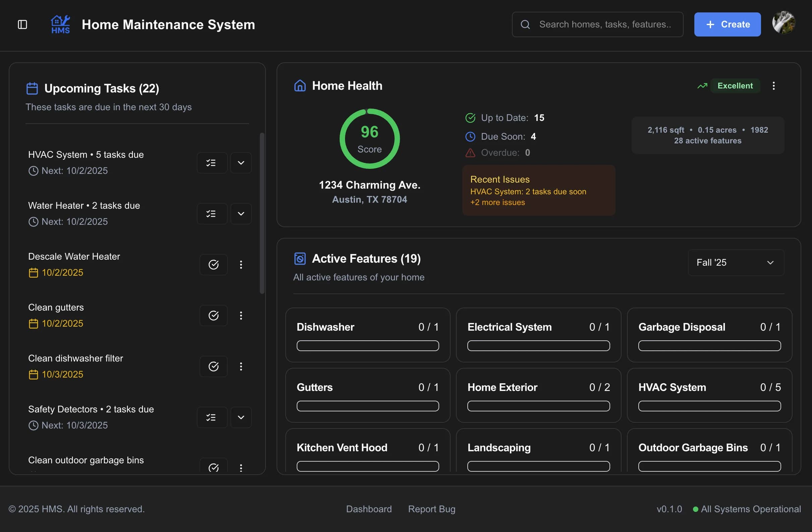This screenshot has height=532, width=812.
Task: Open the Garbage Disposal feature card
Action: pos(709,335)
